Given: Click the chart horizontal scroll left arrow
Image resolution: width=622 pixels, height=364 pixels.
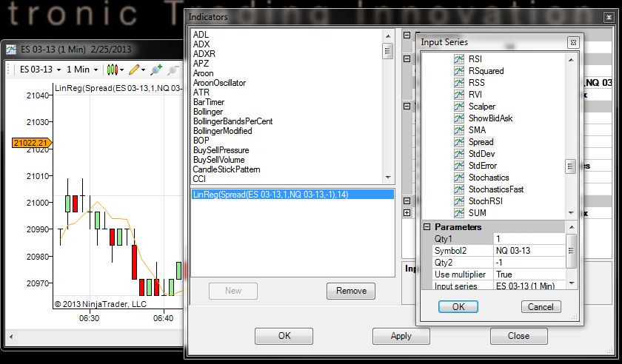Looking at the screenshot, I should 11,337.
